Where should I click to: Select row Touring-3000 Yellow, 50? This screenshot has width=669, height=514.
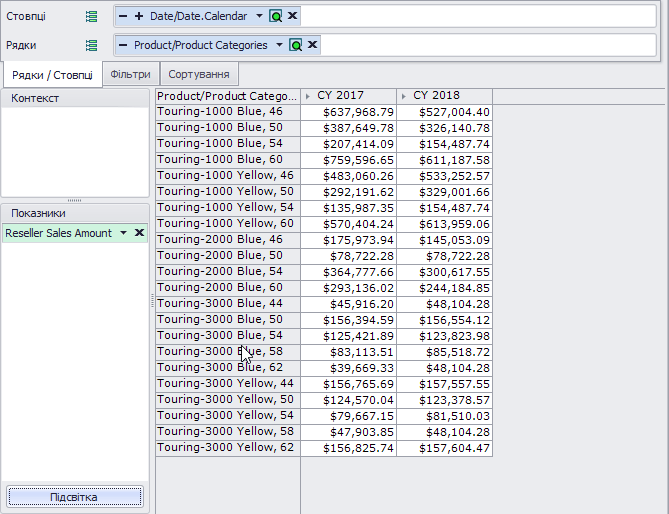228,400
